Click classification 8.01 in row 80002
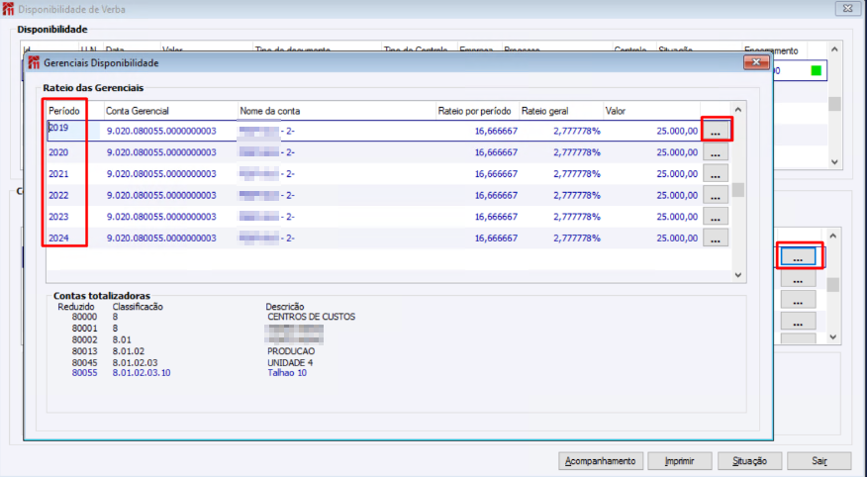This screenshot has height=477, width=868. (x=122, y=339)
